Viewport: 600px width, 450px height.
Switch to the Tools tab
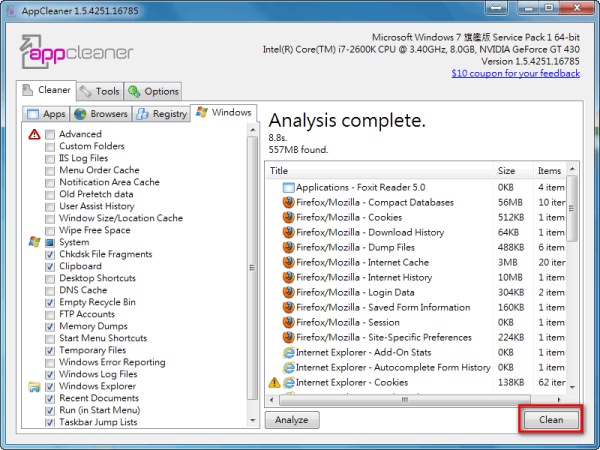[98, 91]
